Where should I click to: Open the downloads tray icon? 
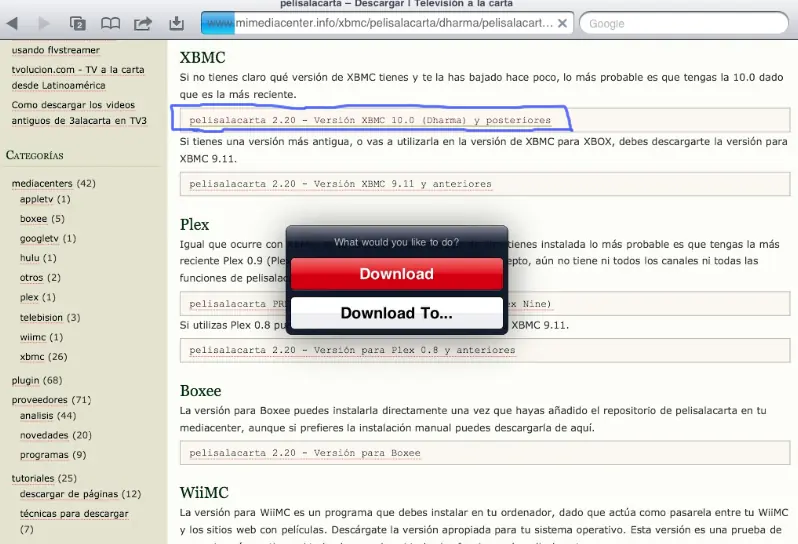(176, 23)
